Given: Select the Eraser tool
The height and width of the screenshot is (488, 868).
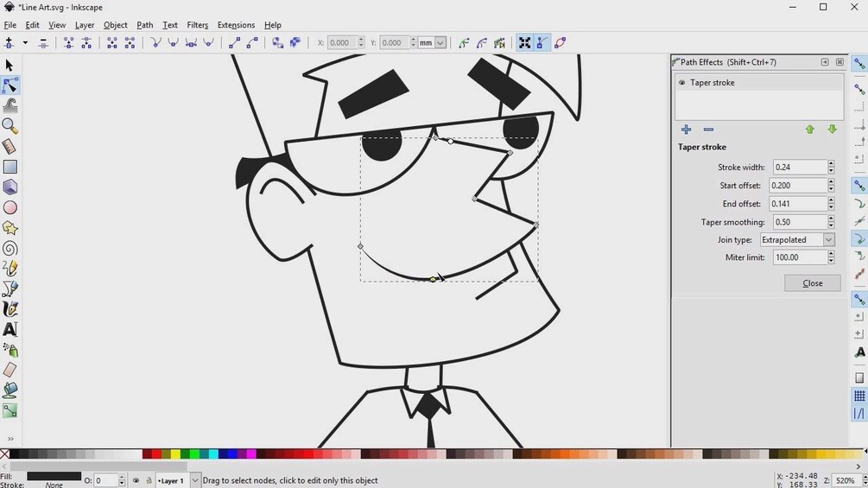Looking at the screenshot, I should [x=10, y=370].
